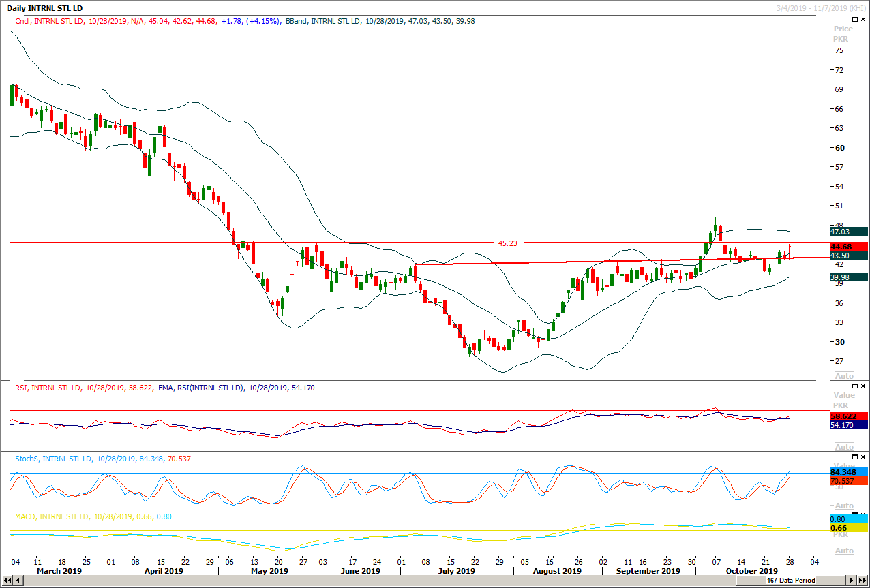Click the StochS 70.537 value tag
870x588 pixels.
click(849, 482)
